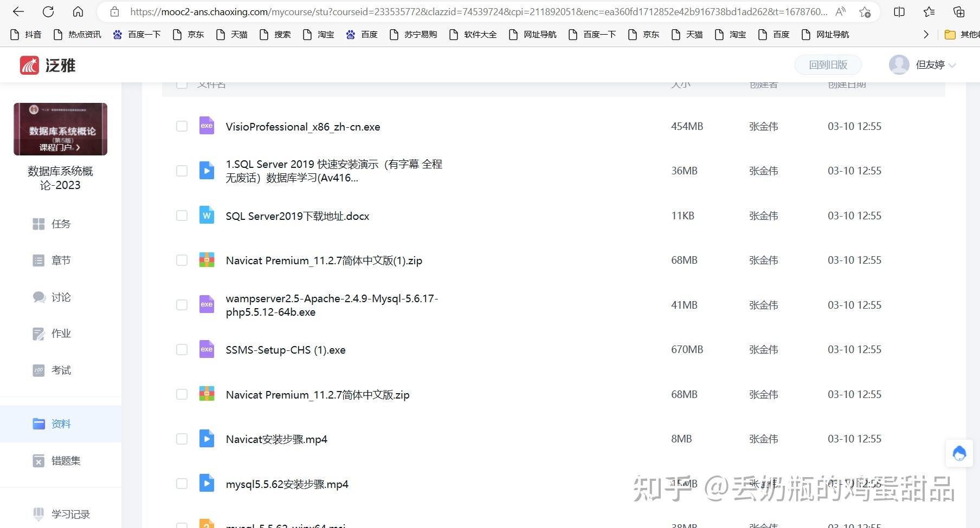The image size is (980, 528).
Task: Open file SSMS-Setup-CHS (1).exe
Action: (x=286, y=350)
